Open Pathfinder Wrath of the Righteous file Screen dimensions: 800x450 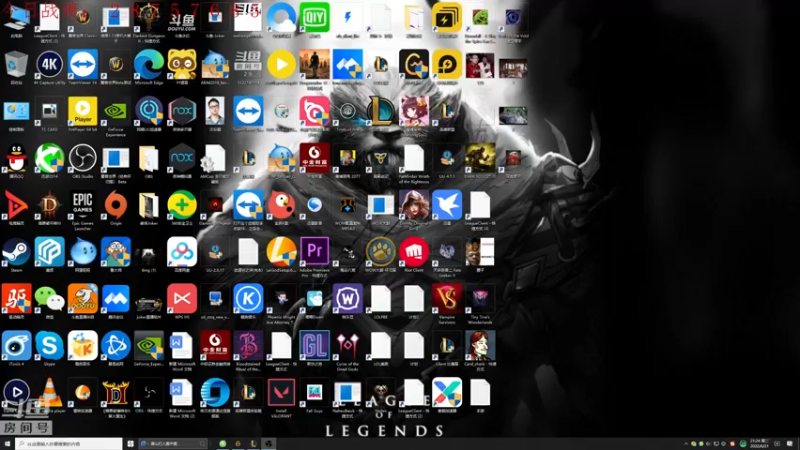click(x=414, y=158)
